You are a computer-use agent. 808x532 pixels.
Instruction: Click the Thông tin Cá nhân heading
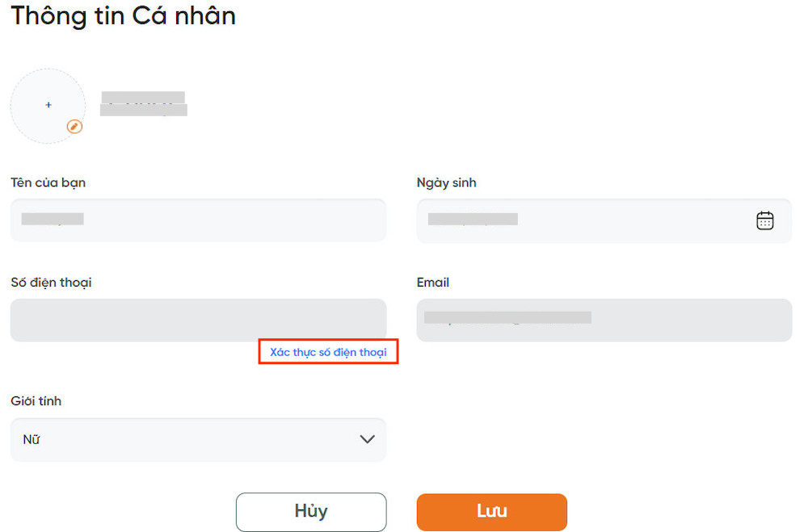[123, 15]
